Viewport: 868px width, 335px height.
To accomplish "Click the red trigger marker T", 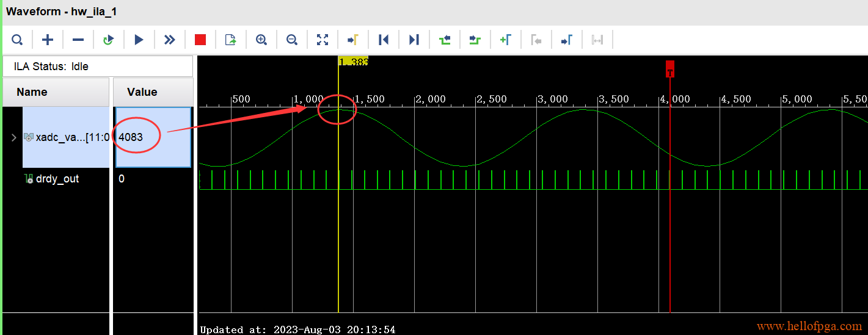I will click(670, 70).
